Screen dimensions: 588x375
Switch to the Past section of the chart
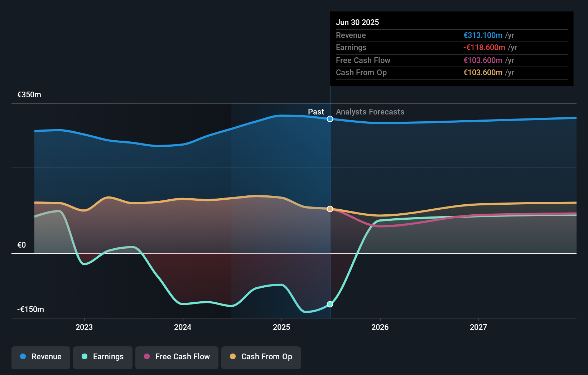(316, 112)
